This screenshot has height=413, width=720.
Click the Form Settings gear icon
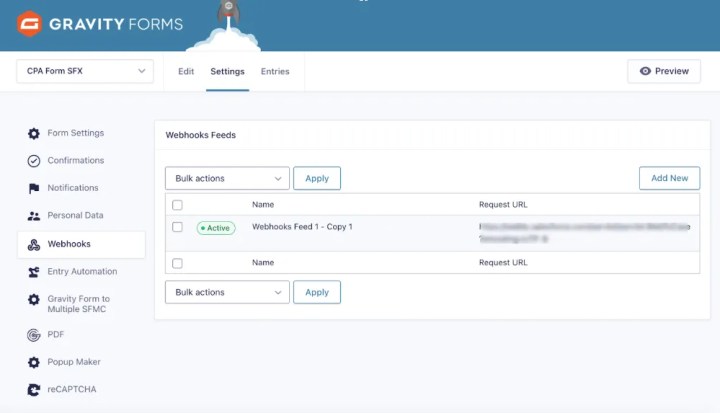[34, 133]
